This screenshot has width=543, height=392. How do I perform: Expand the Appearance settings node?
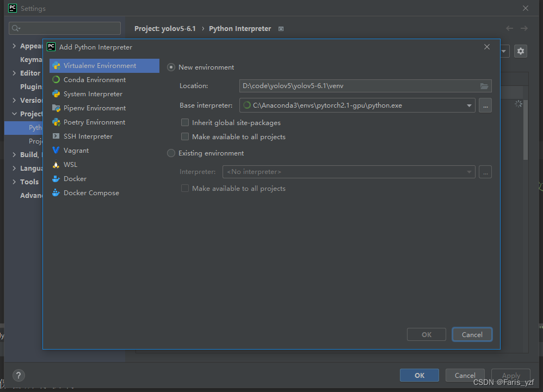[14, 46]
